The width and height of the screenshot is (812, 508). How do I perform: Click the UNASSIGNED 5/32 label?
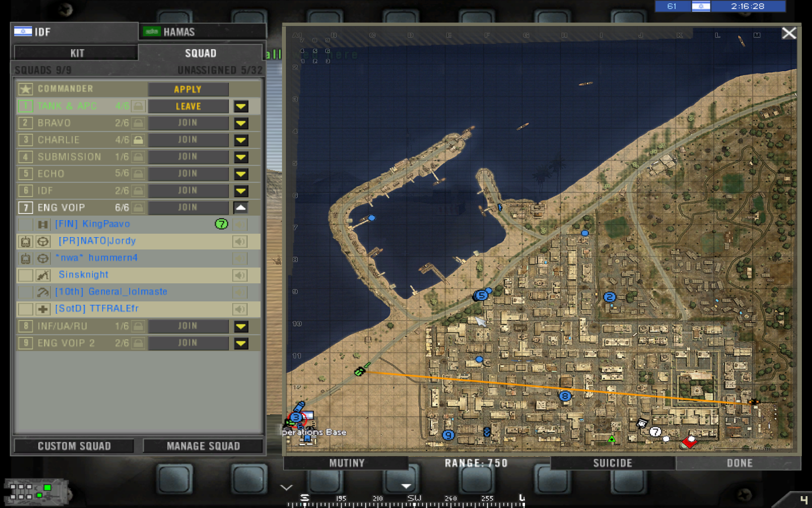pyautogui.click(x=220, y=70)
